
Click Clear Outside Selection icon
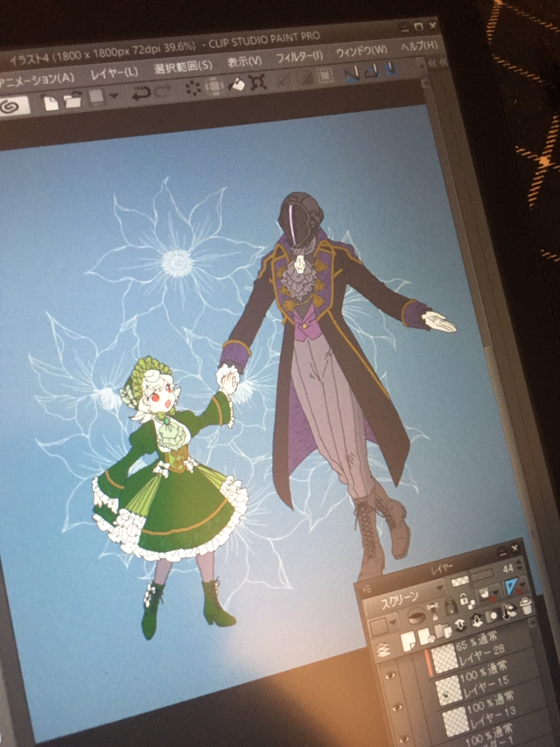click(214, 87)
